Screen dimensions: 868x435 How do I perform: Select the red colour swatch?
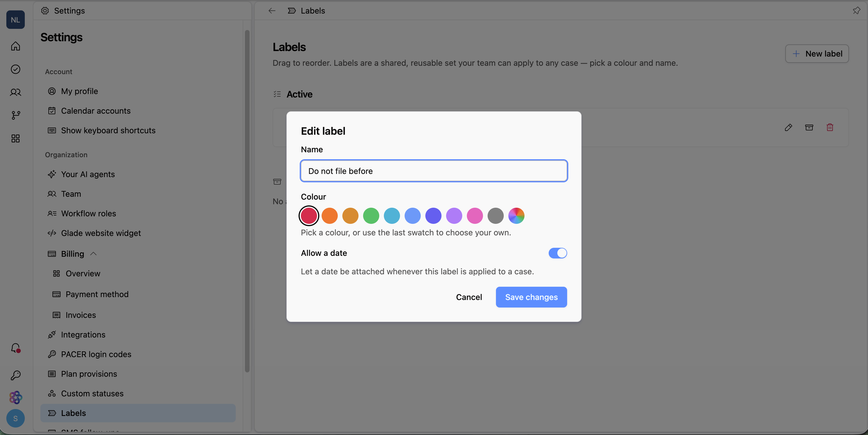click(309, 215)
